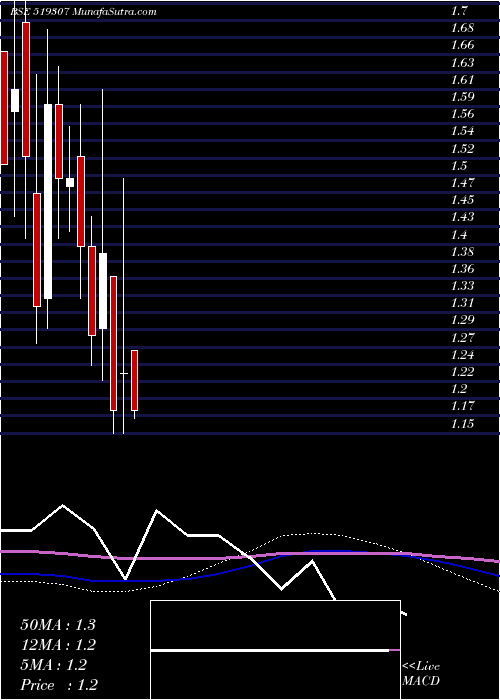Click the 1.33 price axis label

click(462, 286)
